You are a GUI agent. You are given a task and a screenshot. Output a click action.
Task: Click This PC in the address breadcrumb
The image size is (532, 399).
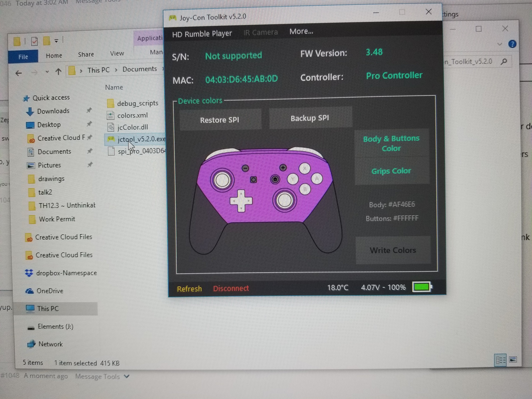(98, 70)
